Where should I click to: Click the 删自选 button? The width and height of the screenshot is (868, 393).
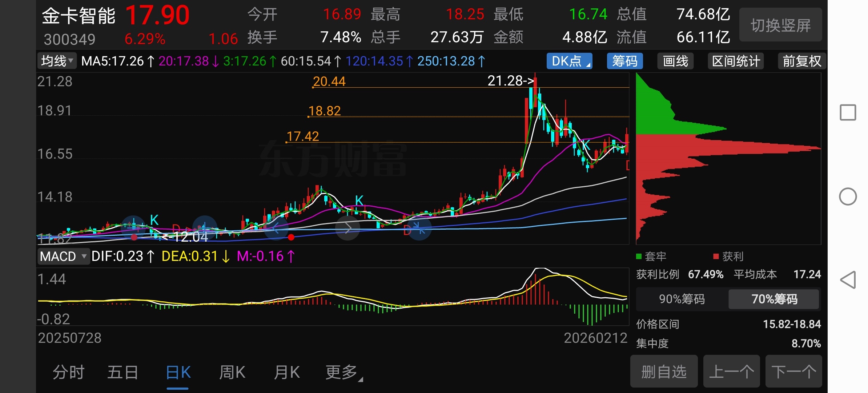click(664, 372)
